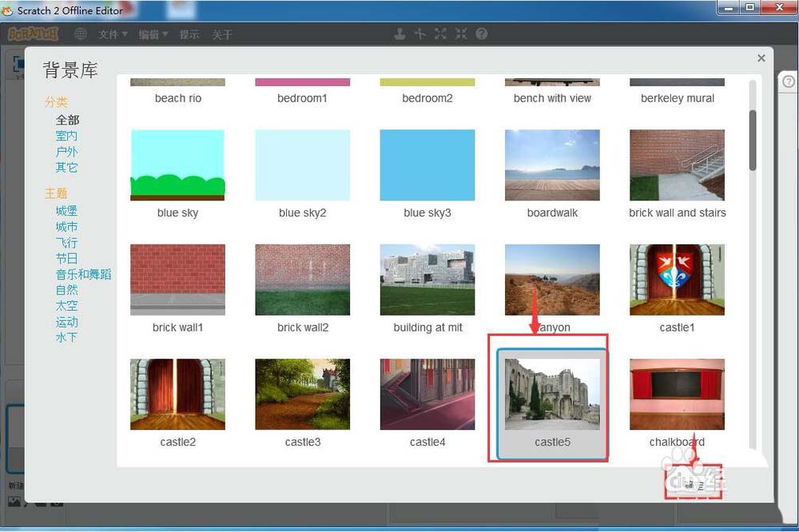Click the globe language icon

pyautogui.click(x=80, y=34)
